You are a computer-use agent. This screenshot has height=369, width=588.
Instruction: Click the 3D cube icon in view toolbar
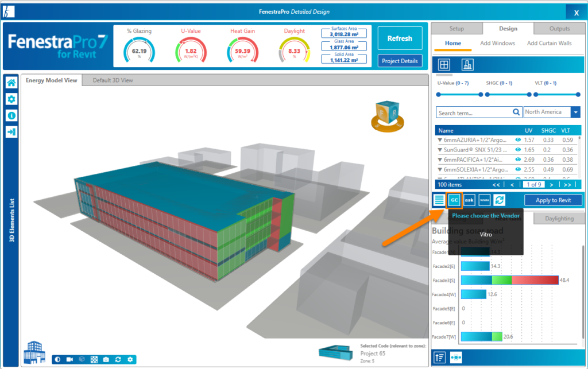pos(82,359)
